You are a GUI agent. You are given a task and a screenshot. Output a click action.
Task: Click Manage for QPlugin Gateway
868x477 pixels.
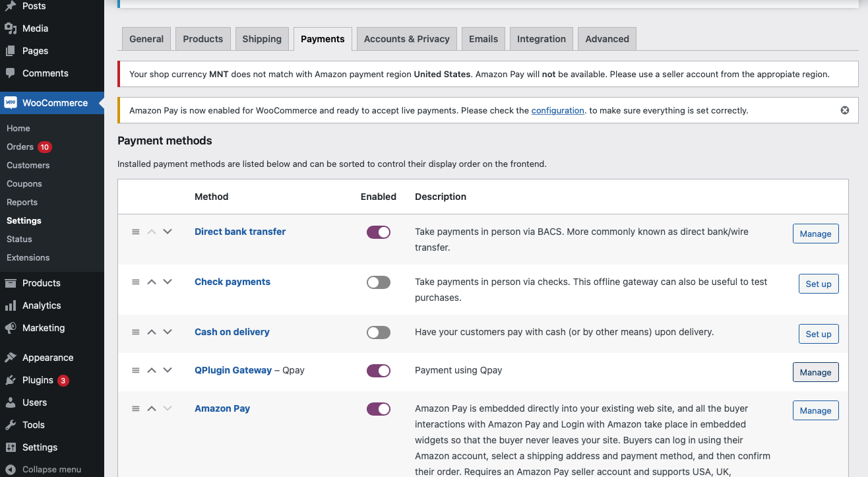pos(815,372)
